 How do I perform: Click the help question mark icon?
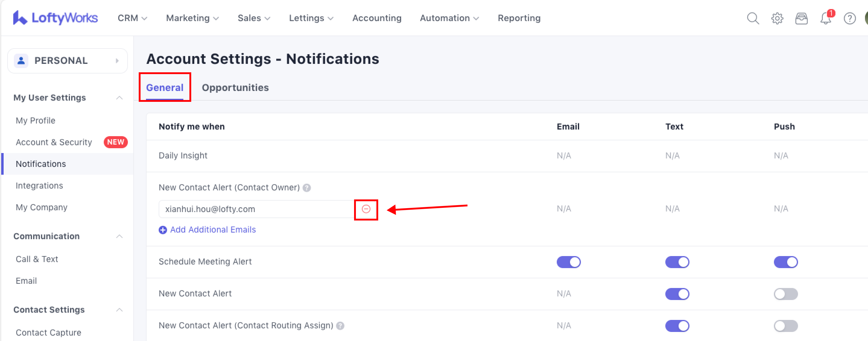[x=850, y=18]
